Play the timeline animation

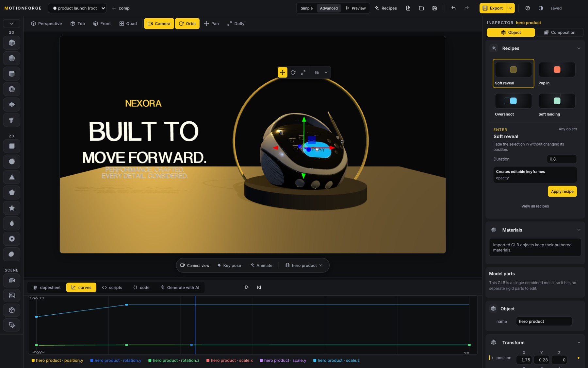coord(247,288)
